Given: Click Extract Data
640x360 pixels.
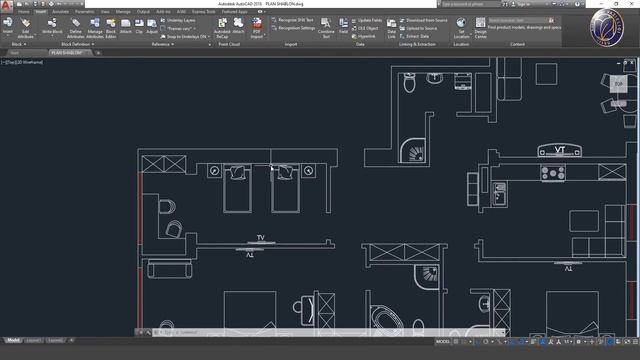Looking at the screenshot, I should point(414,36).
